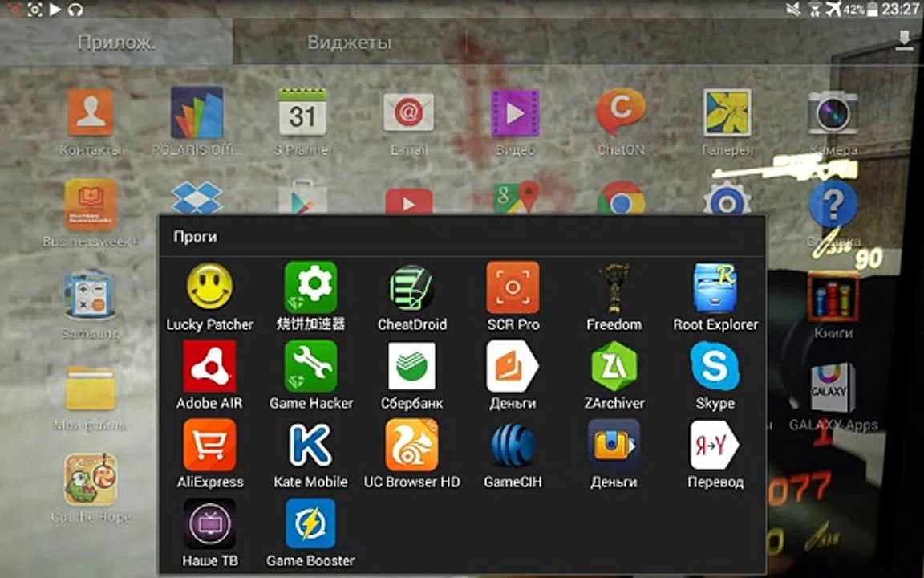Launch Видео player app
The image size is (924, 578).
coord(515,112)
